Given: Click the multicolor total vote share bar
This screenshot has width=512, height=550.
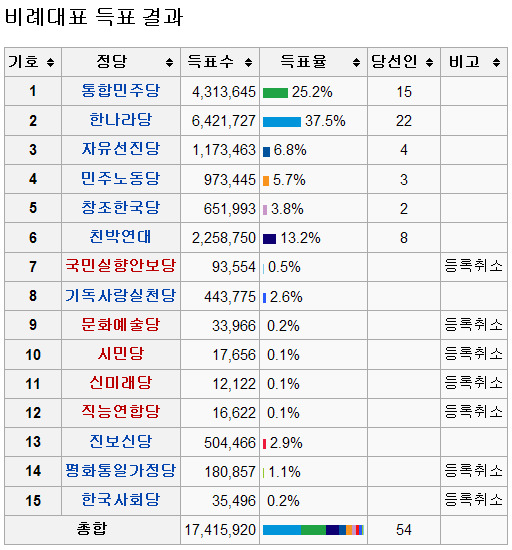Looking at the screenshot, I should coord(314,530).
